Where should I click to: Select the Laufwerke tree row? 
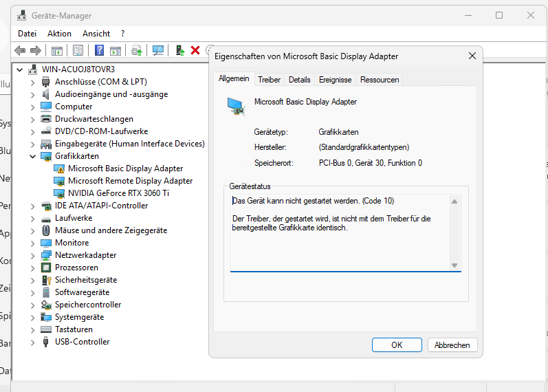click(x=74, y=218)
